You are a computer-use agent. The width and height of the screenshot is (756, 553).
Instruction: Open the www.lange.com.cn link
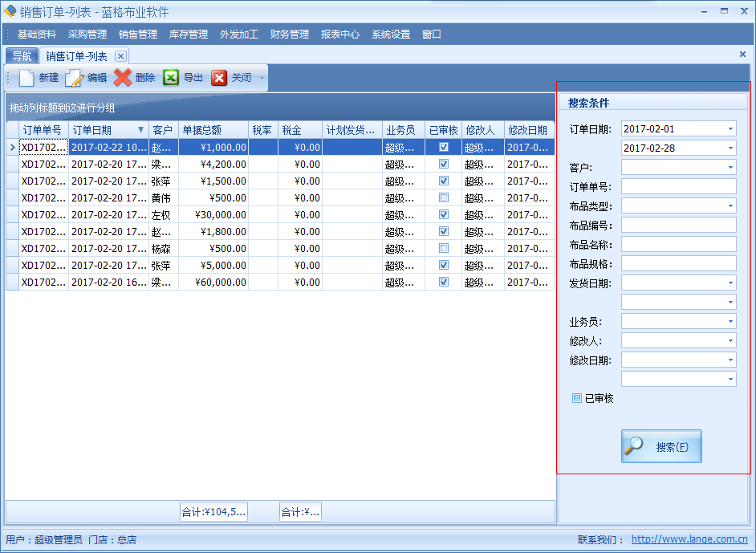(689, 540)
